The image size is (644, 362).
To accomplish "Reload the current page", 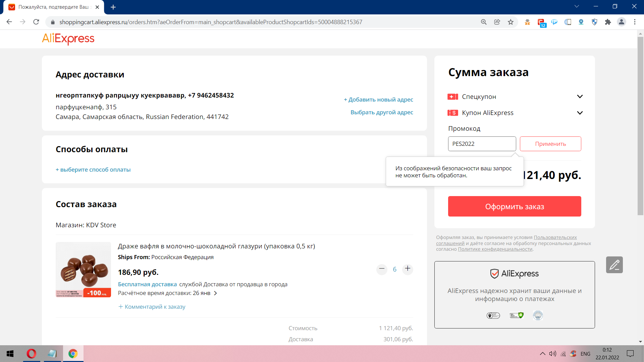I will click(x=36, y=22).
